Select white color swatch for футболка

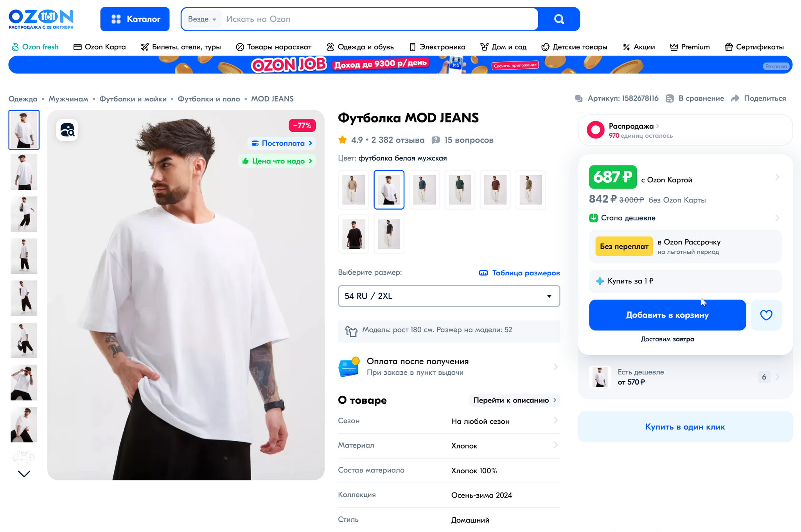388,189
